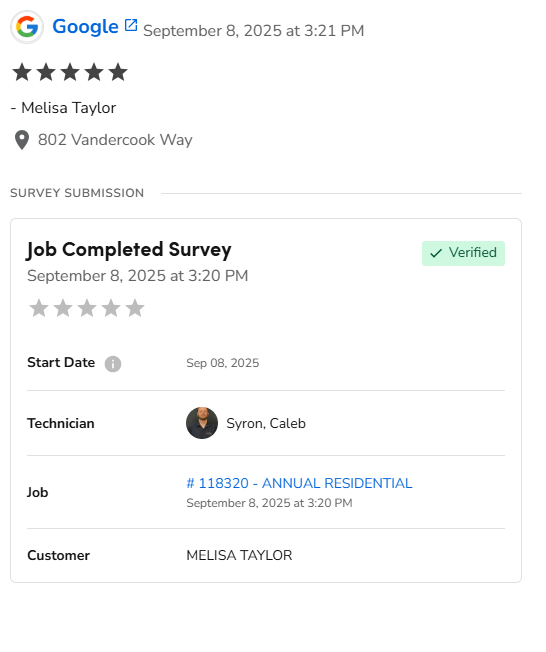Click the customer name MELISA TAYLOR
Image resolution: width=546 pixels, height=652 pixels.
click(239, 556)
